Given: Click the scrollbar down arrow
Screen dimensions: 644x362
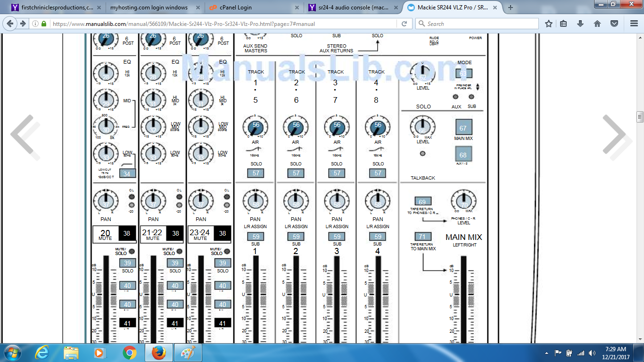Looking at the screenshot, I should [640, 340].
